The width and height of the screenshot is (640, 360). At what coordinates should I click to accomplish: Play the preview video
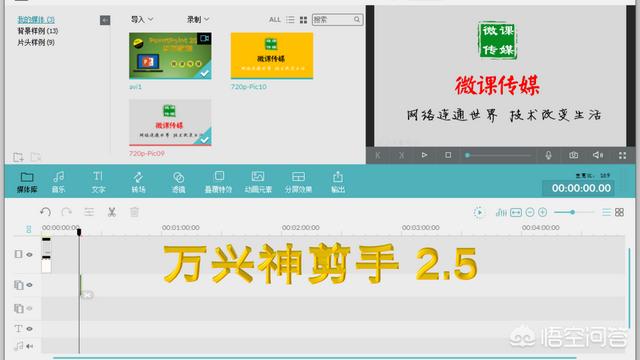point(424,155)
